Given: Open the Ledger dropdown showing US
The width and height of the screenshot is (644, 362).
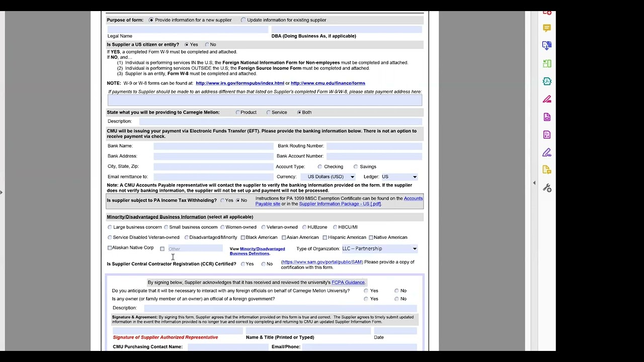Looking at the screenshot, I should pyautogui.click(x=399, y=177).
